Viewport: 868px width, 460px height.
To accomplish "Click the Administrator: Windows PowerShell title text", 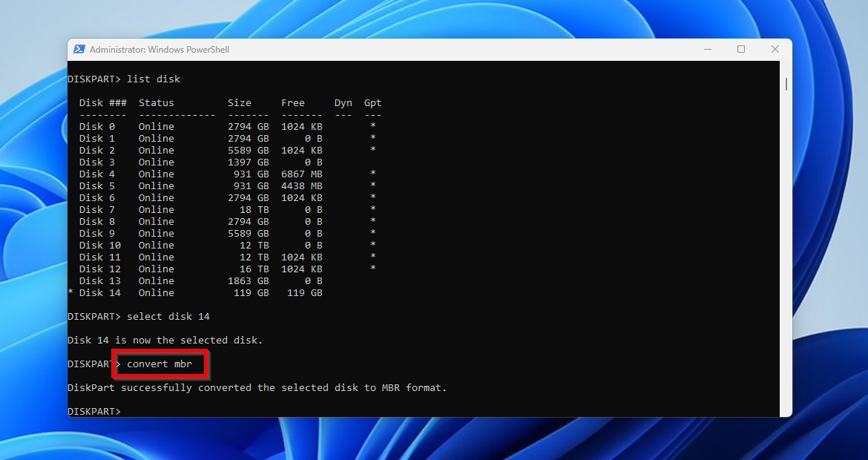I will click(160, 49).
